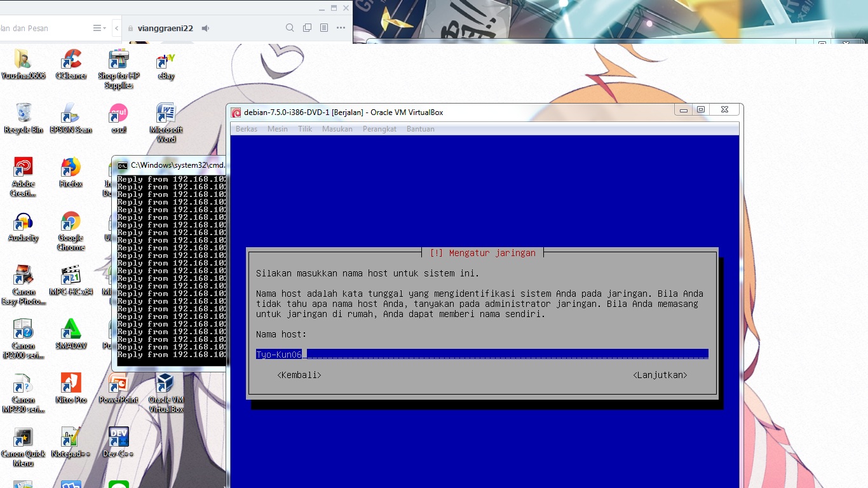Viewport: 868px width, 488px height.
Task: Open the notes icon in chat header
Action: (x=324, y=28)
